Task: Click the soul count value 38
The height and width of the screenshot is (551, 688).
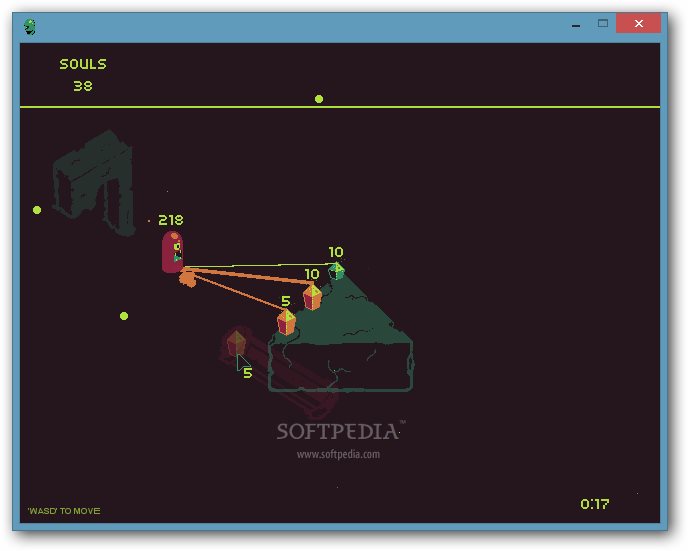Action: (83, 86)
